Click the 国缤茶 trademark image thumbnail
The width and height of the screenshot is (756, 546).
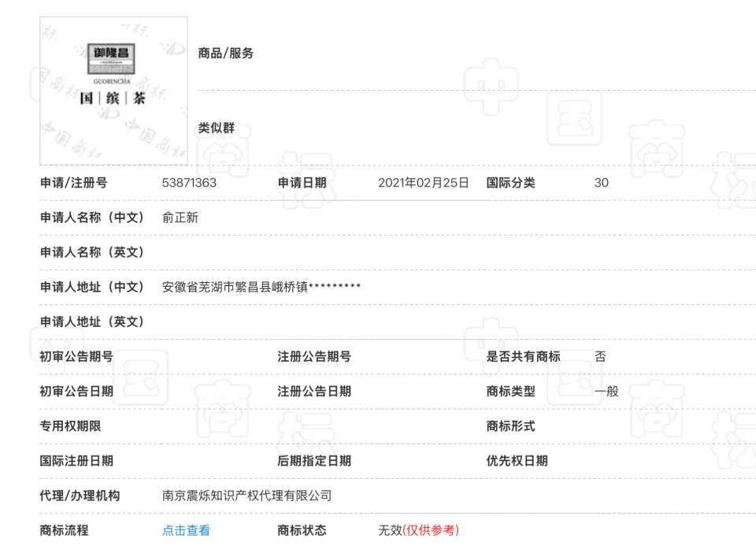[113, 91]
